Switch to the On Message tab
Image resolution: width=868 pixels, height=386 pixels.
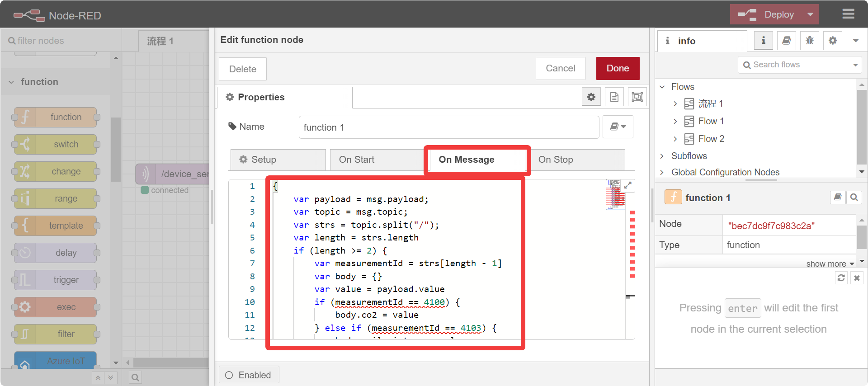coord(477,160)
